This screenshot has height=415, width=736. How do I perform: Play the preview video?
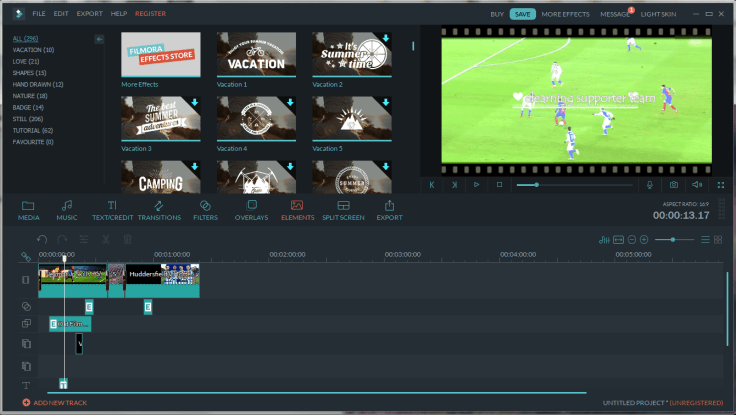pyautogui.click(x=476, y=184)
